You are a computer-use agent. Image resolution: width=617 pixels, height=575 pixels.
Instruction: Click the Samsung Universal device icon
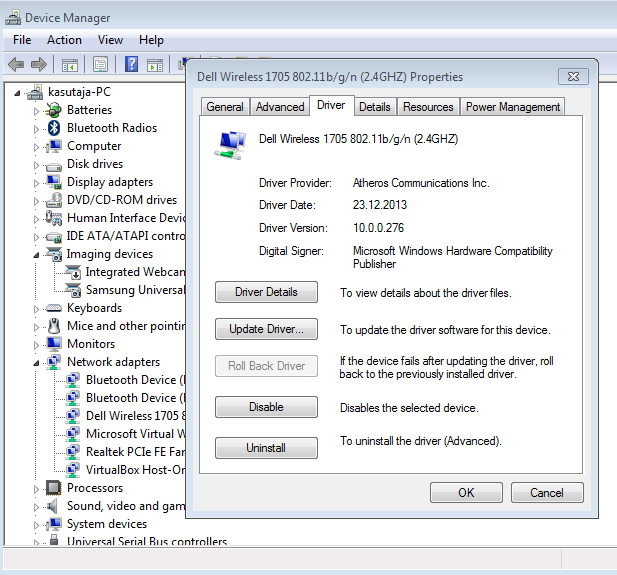[x=73, y=290]
